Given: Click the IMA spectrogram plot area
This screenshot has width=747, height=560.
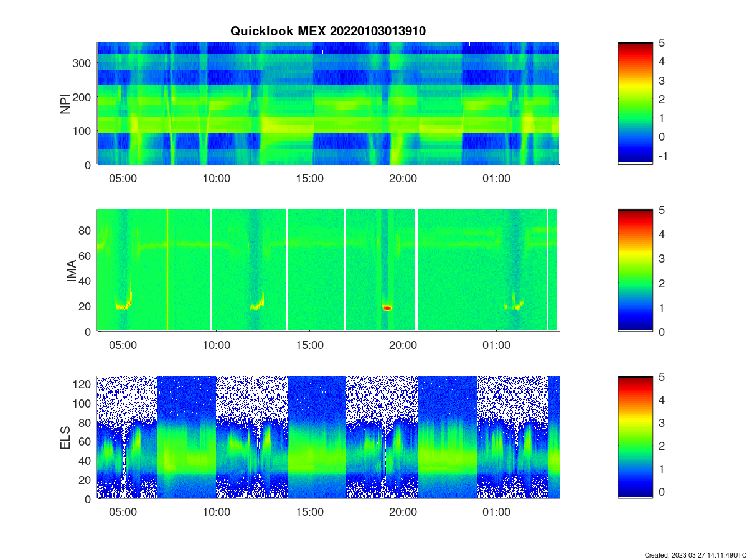Looking at the screenshot, I should [328, 270].
